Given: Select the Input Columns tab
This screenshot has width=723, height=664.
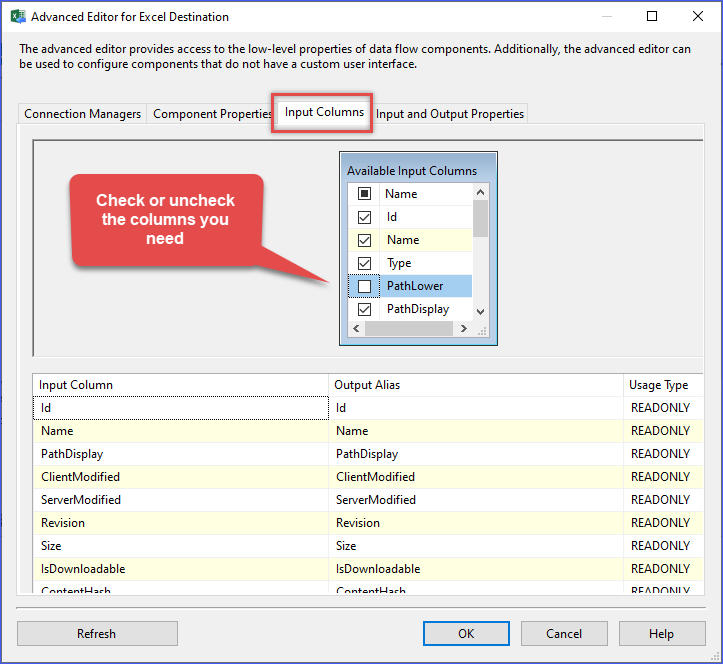Looking at the screenshot, I should [324, 112].
